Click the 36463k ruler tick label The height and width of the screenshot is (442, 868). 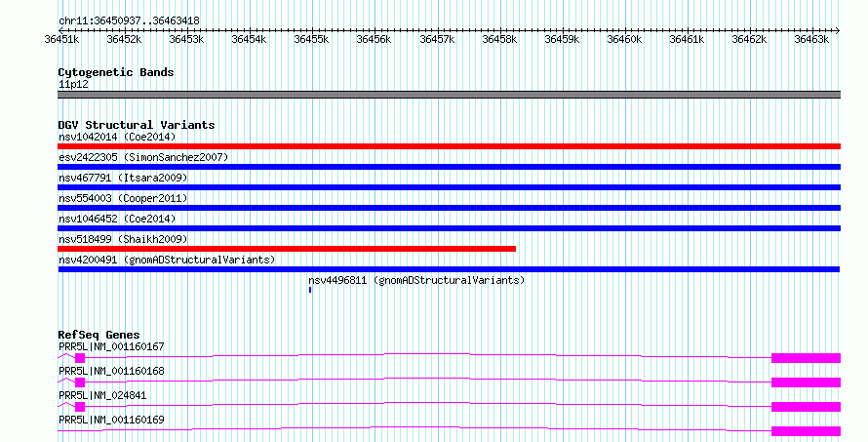[x=812, y=39]
